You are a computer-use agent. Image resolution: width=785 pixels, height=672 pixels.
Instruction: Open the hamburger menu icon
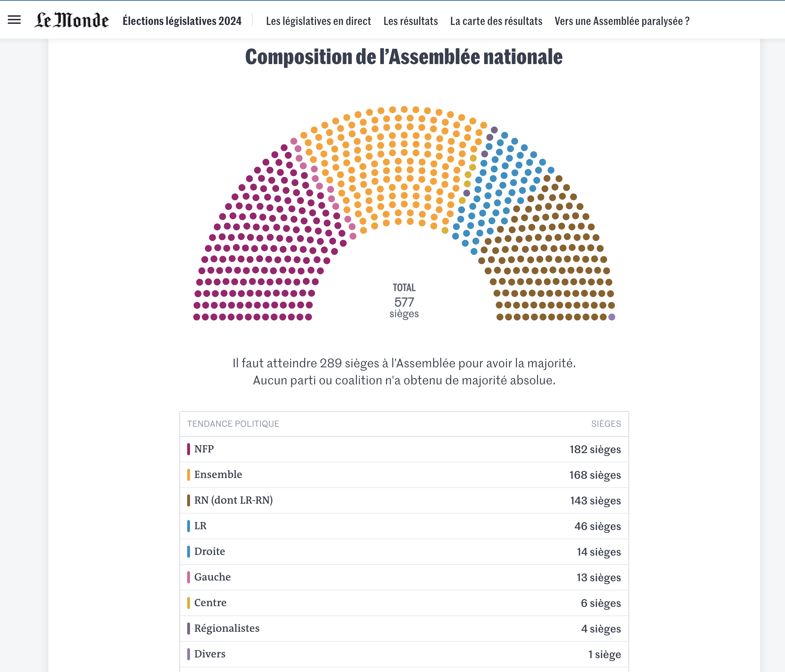pos(14,20)
